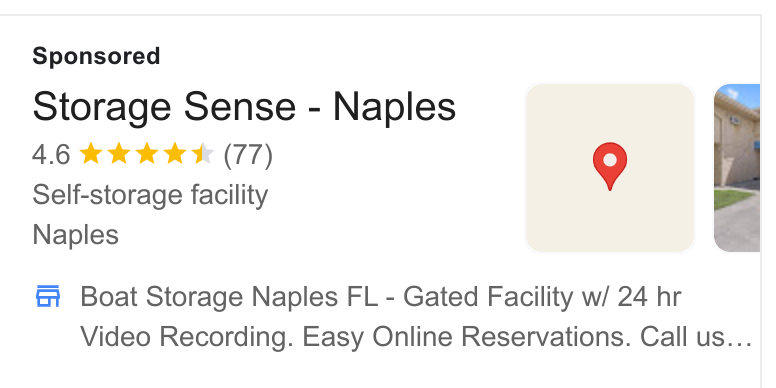
Task: Open the map location thumbnail
Action: click(610, 168)
